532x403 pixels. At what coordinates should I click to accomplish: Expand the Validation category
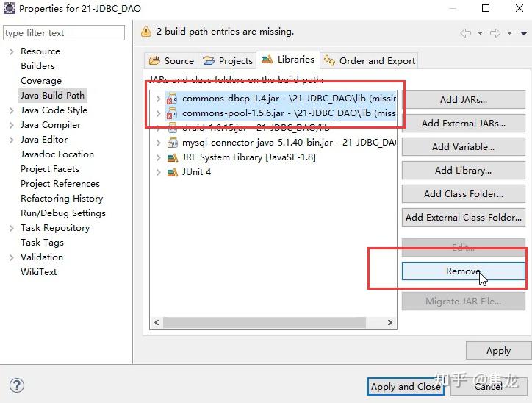[x=12, y=257]
